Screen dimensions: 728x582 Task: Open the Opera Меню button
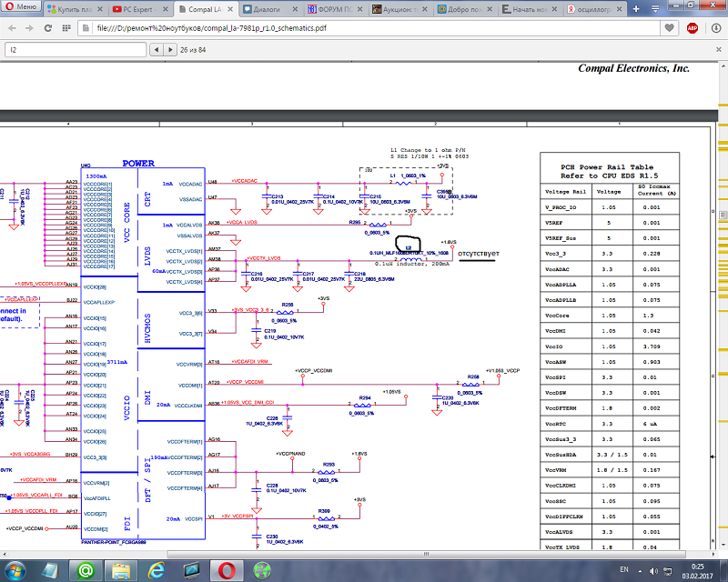(x=21, y=6)
